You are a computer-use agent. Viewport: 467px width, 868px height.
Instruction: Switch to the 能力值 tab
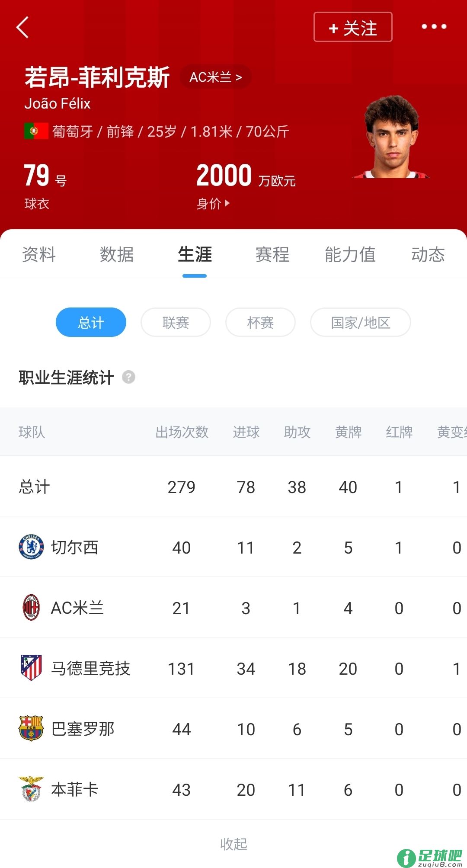[350, 254]
